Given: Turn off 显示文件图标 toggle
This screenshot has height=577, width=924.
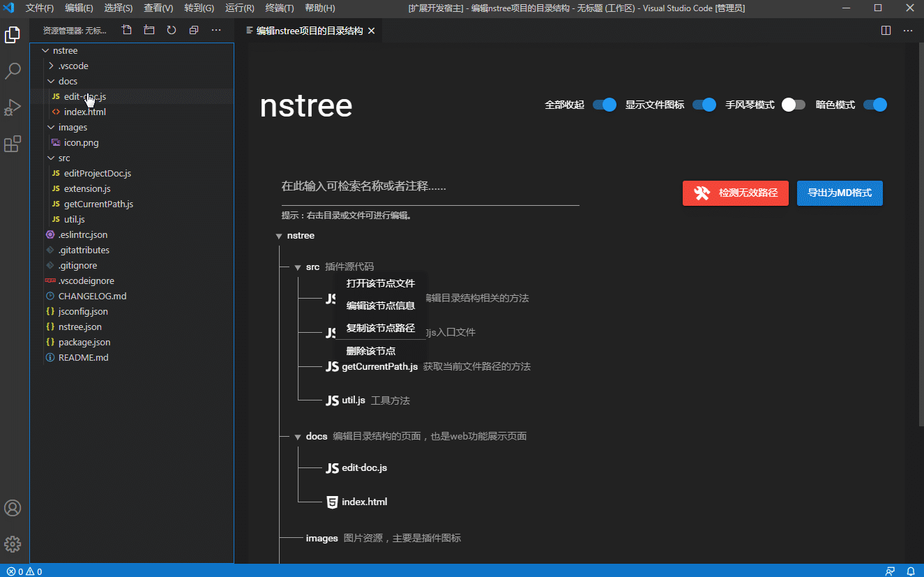Looking at the screenshot, I should coord(704,104).
